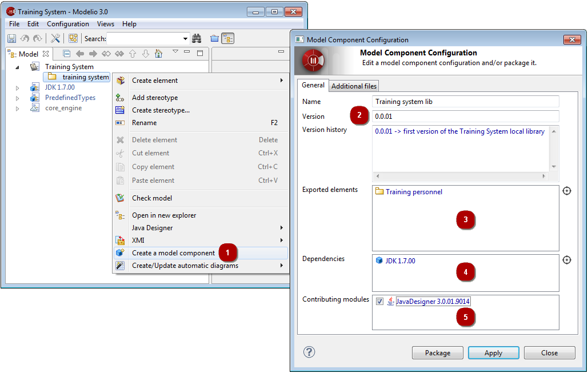The width and height of the screenshot is (588, 373).
Task: Select Create a model component menu entry
Action: click(173, 253)
